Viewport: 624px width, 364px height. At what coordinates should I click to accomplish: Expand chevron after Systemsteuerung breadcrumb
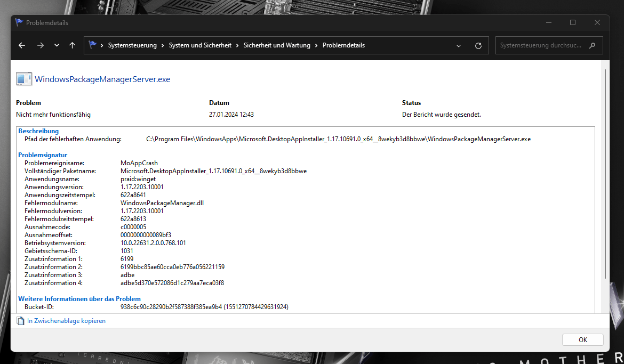163,45
